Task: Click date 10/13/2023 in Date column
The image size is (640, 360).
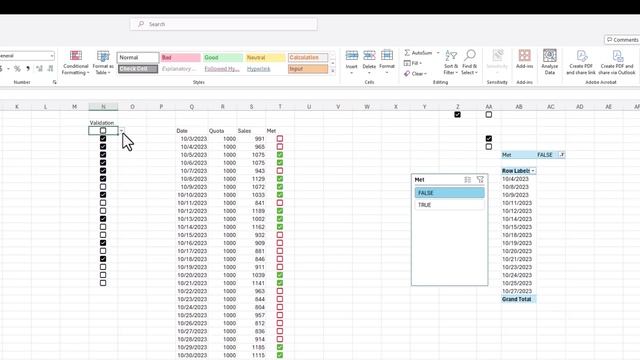Action: coord(192,219)
